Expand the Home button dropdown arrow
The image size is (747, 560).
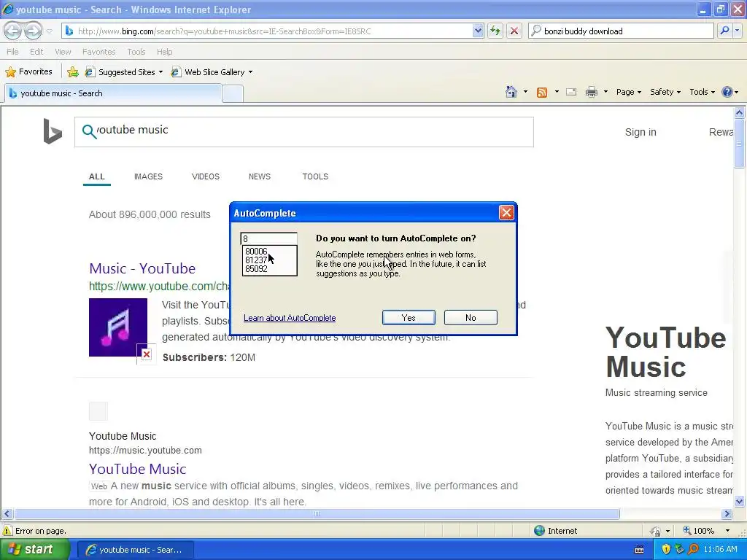pyautogui.click(x=525, y=92)
